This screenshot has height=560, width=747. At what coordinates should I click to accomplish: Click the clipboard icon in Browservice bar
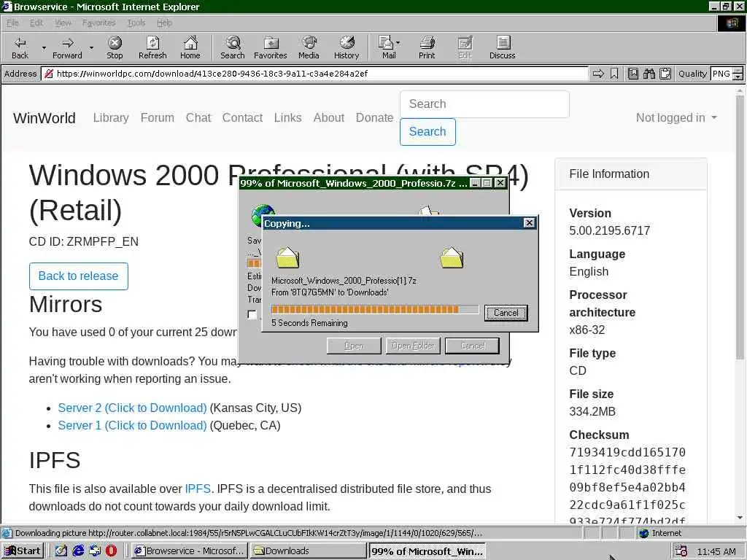[x=665, y=74]
